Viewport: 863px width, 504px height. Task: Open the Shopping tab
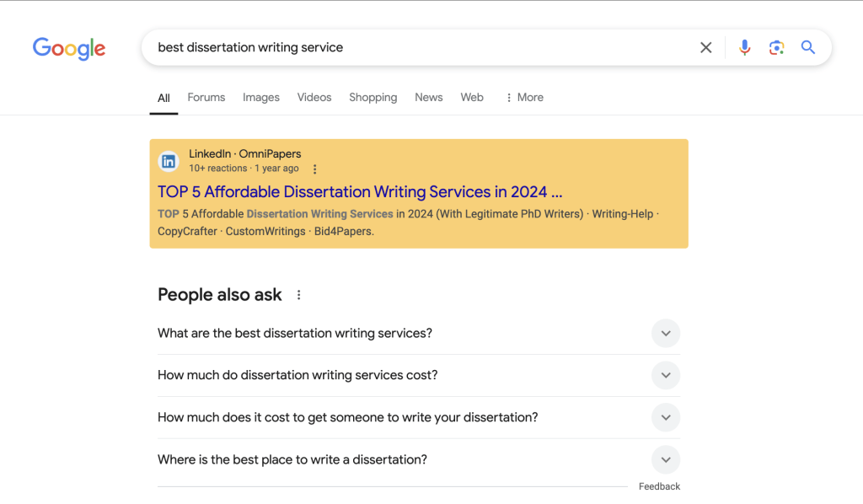(373, 98)
